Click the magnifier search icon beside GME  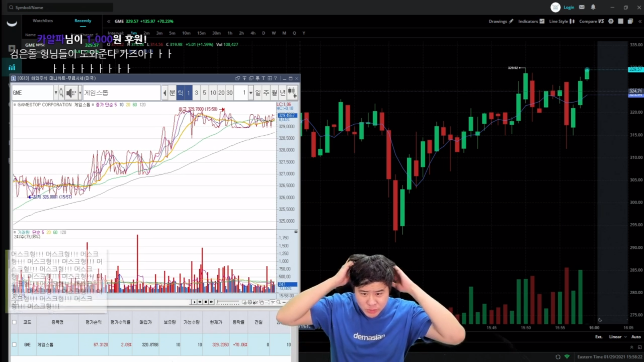[61, 93]
